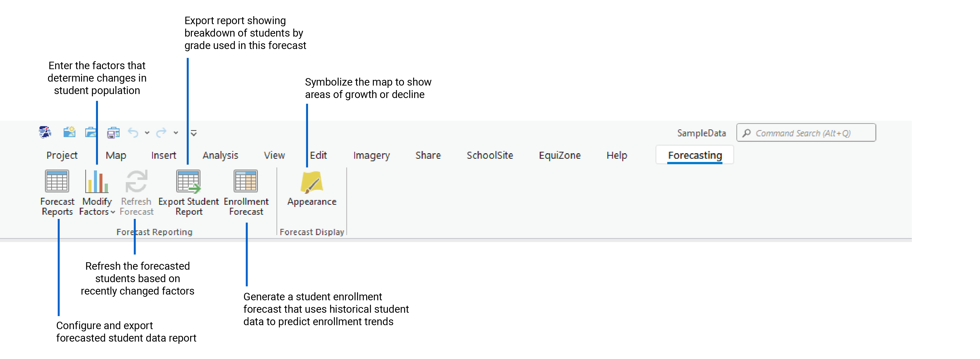
Task: Click the New Project icon
Action: [69, 133]
